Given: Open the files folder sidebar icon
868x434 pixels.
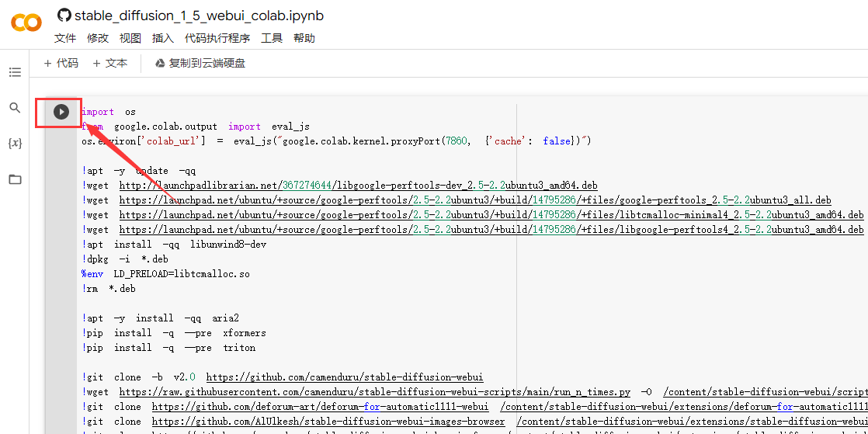Looking at the screenshot, I should (15, 179).
